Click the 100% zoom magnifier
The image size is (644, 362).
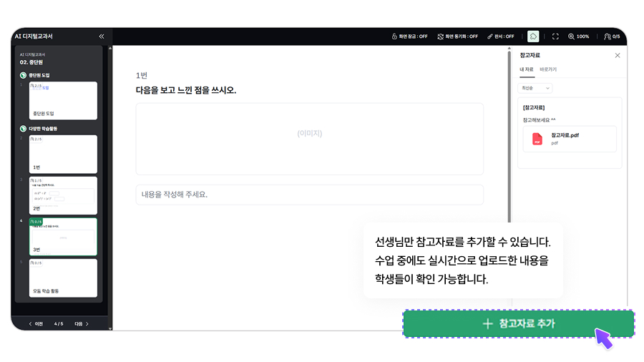[x=572, y=36]
